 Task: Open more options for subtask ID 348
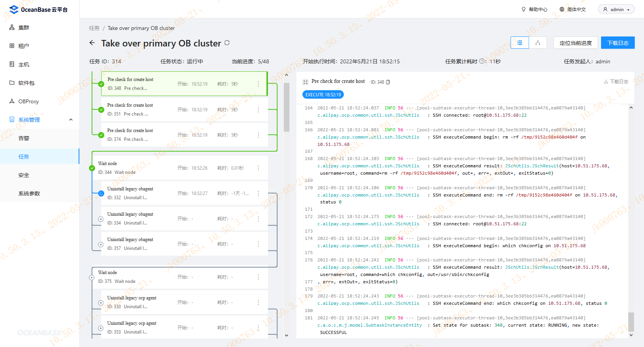[x=258, y=84]
